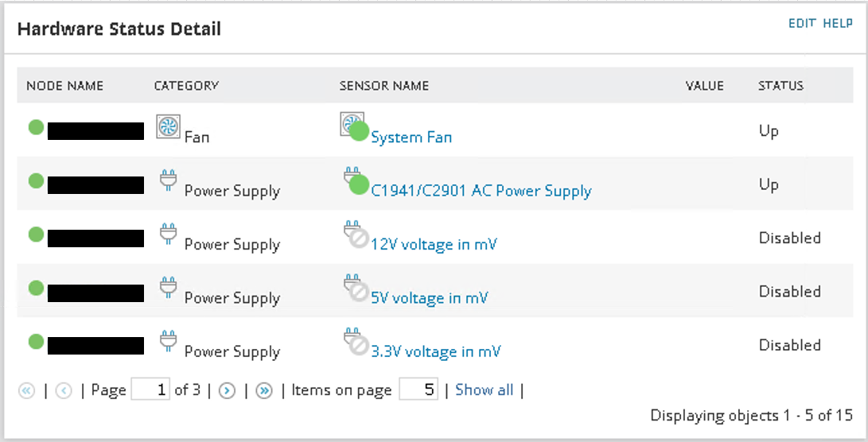Click EDIT in the panel header
The width and height of the screenshot is (868, 442).
802,24
